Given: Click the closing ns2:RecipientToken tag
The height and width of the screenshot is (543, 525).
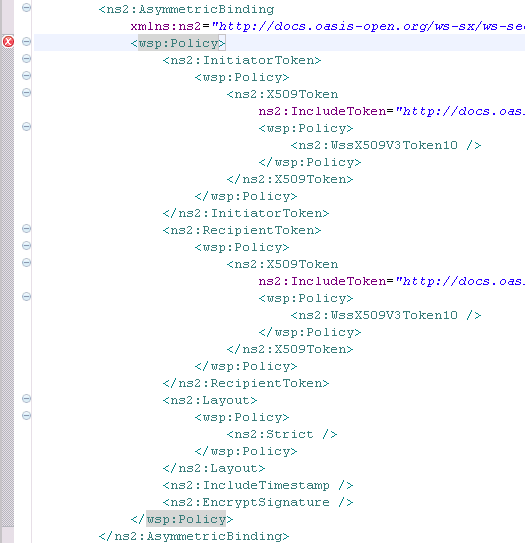Looking at the screenshot, I should 246,383.
